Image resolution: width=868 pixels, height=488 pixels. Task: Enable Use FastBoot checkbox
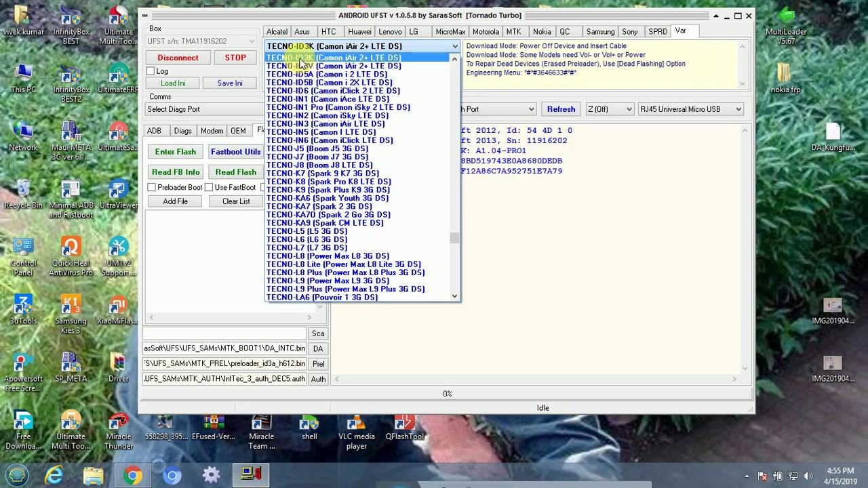click(209, 187)
